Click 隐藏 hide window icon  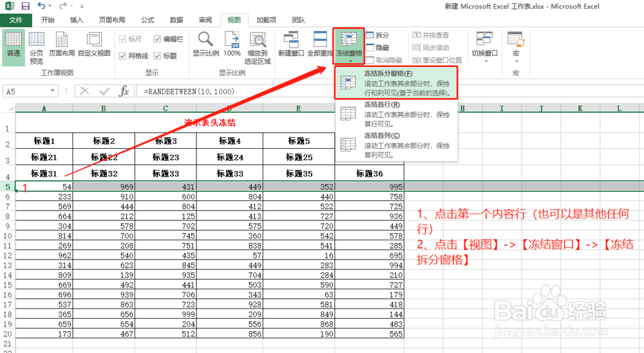[377, 48]
